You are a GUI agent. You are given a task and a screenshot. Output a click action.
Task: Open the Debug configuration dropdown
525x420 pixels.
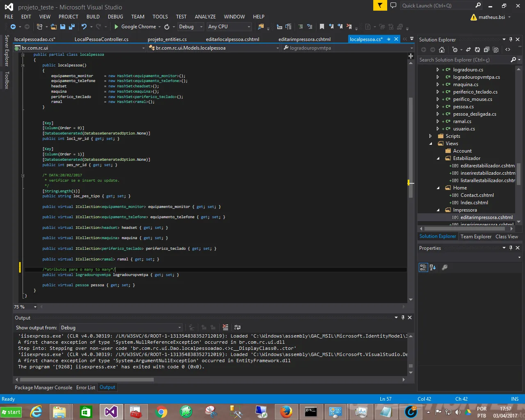(x=191, y=27)
